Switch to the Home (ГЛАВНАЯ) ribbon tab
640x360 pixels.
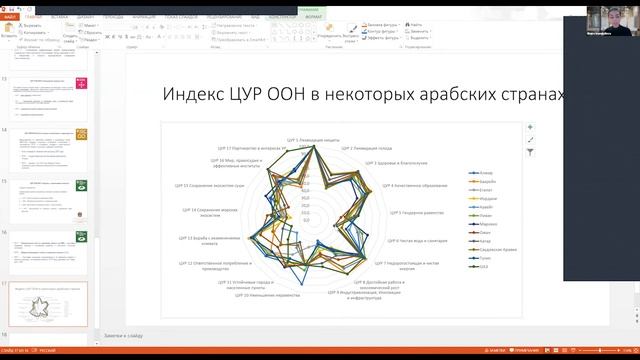(x=33, y=17)
